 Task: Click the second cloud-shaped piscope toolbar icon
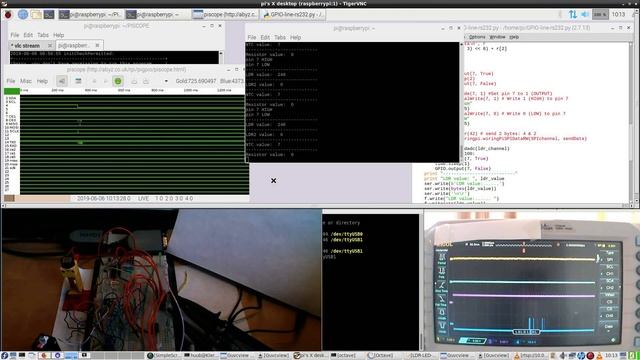(146, 81)
